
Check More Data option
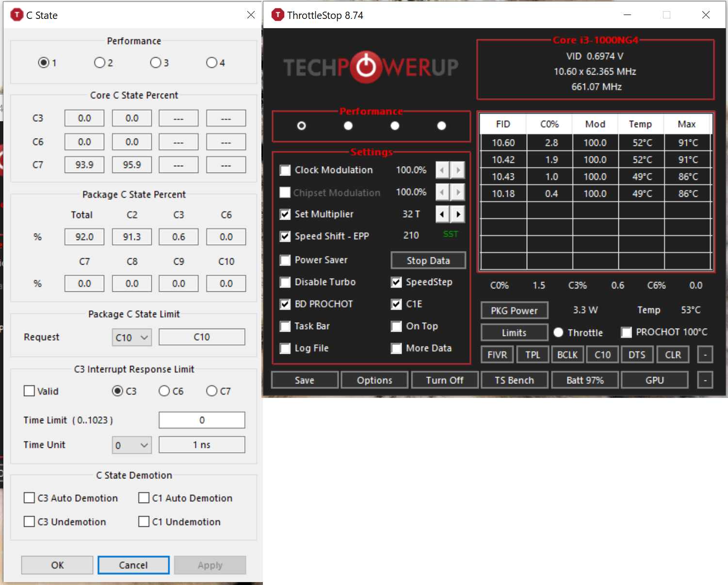tap(396, 348)
